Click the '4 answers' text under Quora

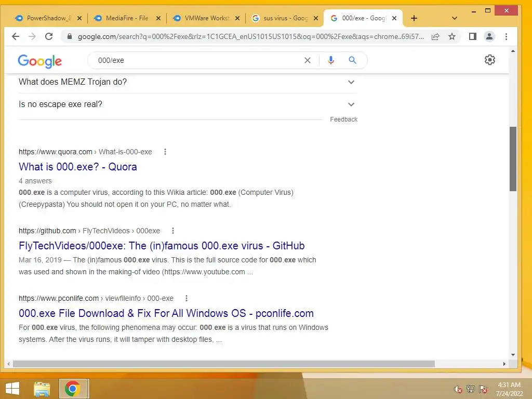[x=35, y=181]
